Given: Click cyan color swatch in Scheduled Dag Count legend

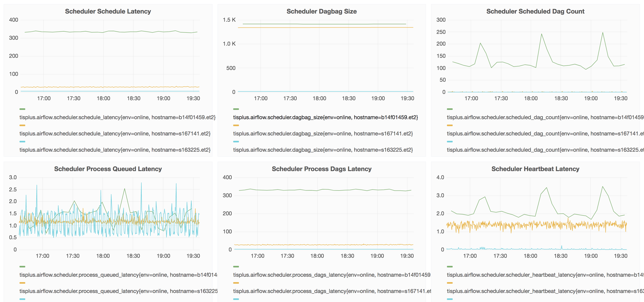Looking at the screenshot, I should tap(450, 142).
